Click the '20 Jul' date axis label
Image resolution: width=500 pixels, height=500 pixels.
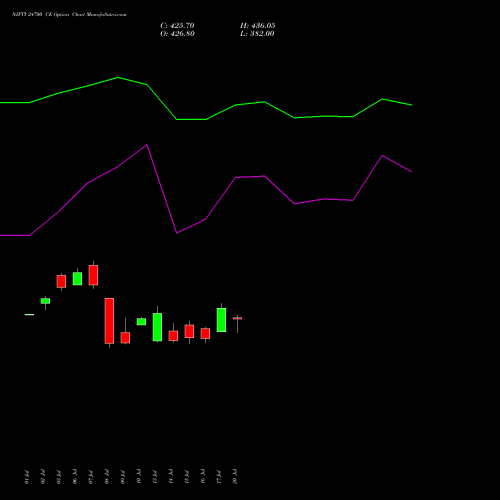[x=235, y=477]
